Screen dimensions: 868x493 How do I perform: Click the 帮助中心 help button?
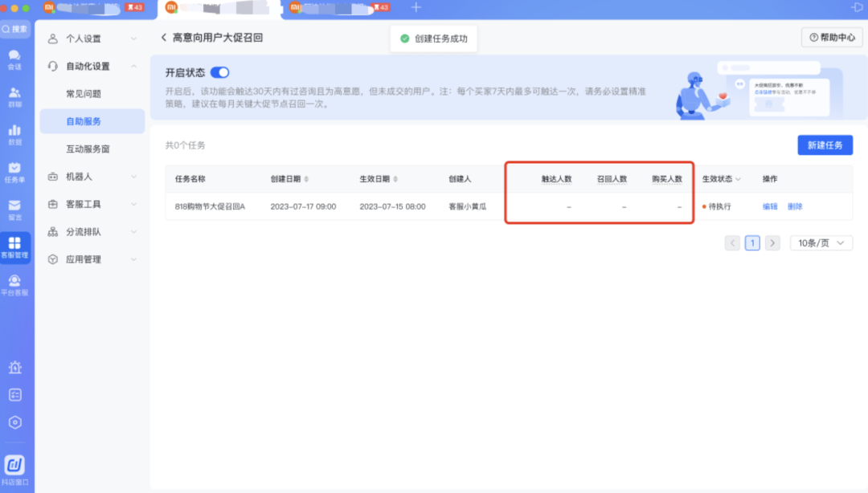click(831, 38)
